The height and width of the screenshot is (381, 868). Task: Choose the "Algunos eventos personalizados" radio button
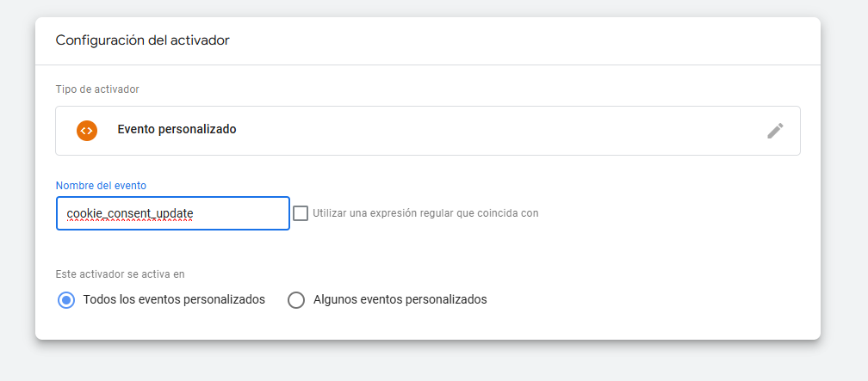pyautogui.click(x=296, y=300)
